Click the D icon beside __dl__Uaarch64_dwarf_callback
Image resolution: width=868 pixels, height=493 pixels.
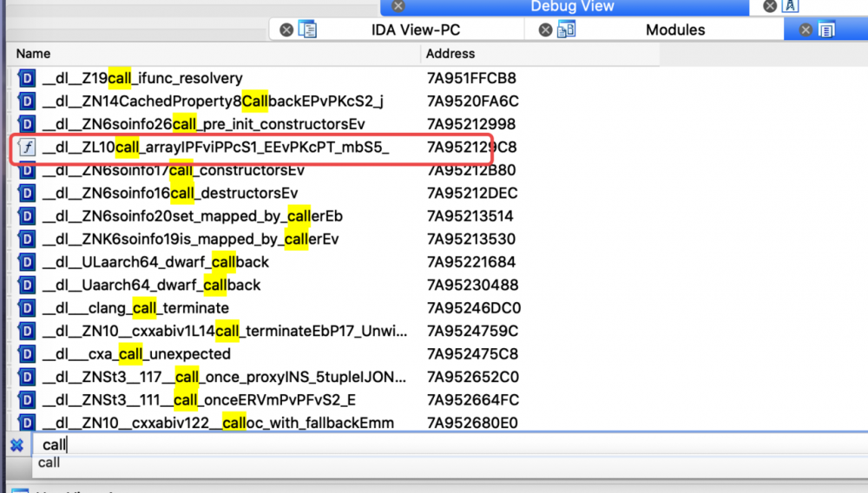coord(27,285)
